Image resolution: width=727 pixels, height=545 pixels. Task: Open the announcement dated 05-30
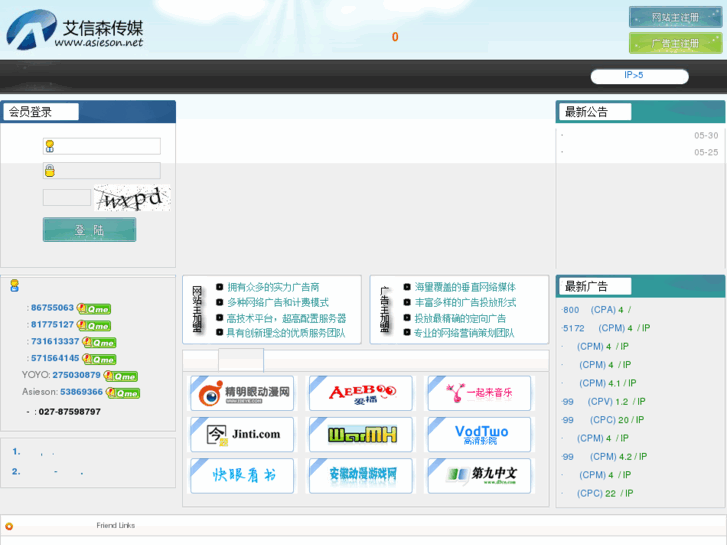640,135
